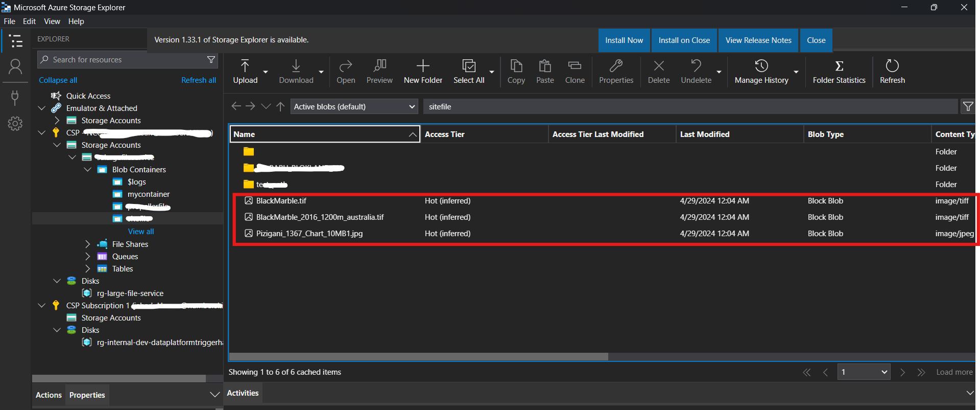Image resolution: width=980 pixels, height=410 pixels.
Task: Click the Collapse all link
Action: point(58,80)
